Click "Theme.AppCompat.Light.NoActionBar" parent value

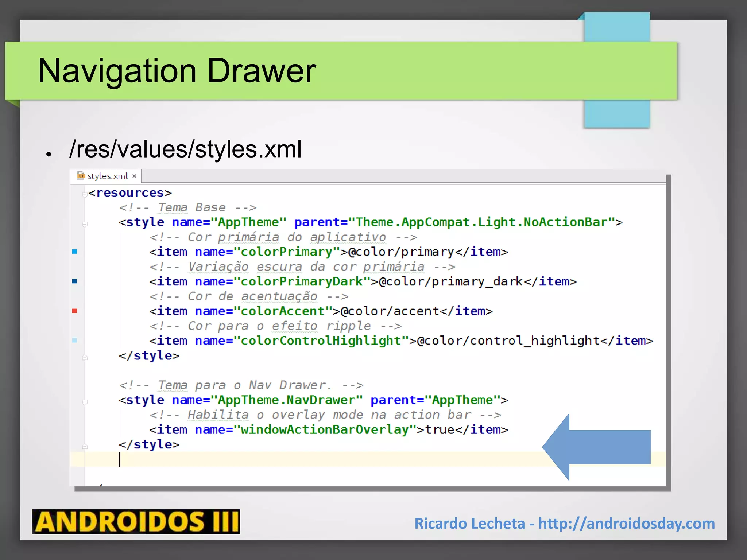[481, 222]
